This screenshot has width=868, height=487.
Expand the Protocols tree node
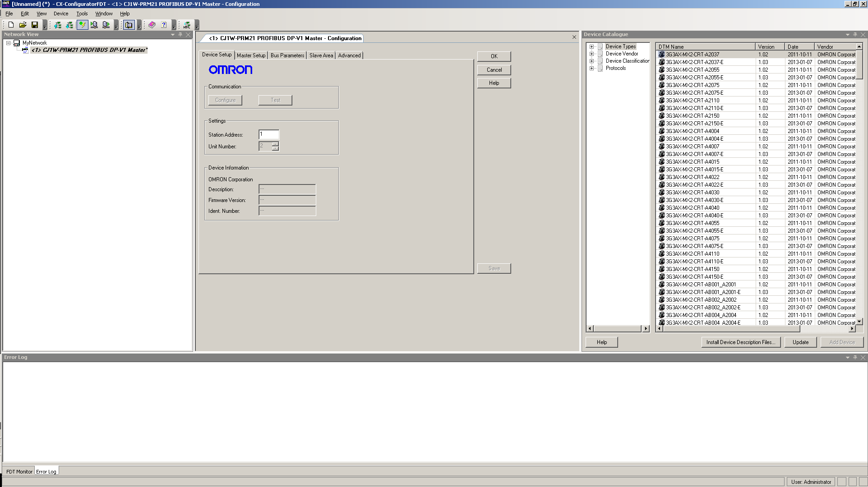tap(591, 68)
